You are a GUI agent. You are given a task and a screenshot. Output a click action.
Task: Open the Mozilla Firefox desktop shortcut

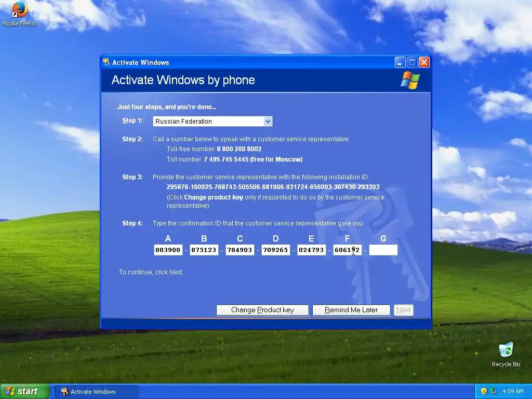(20, 14)
